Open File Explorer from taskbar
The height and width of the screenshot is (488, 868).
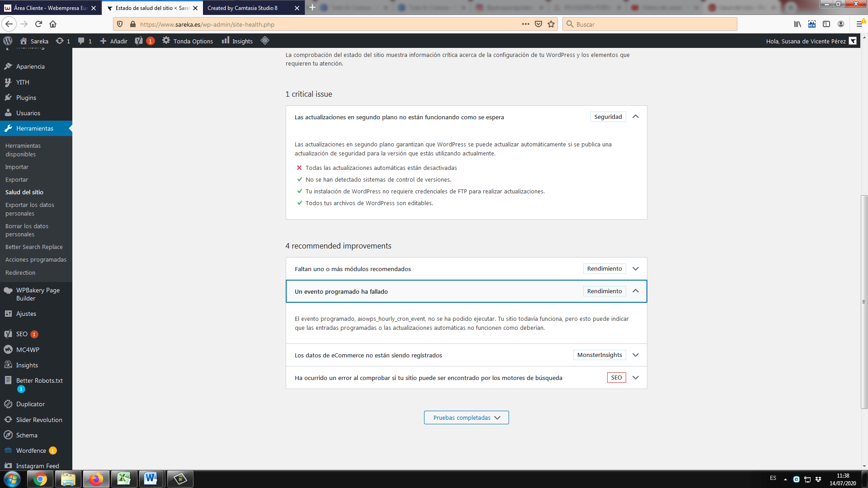68,479
